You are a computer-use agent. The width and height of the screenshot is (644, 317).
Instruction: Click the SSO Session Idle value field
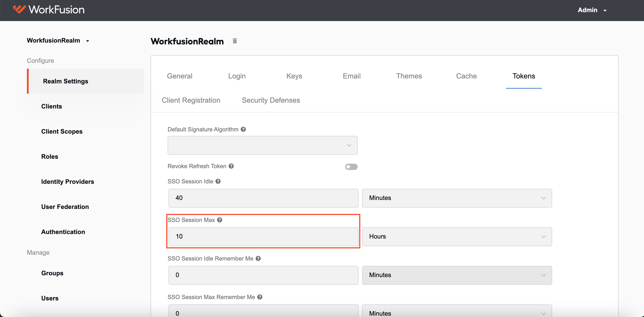coord(263,198)
